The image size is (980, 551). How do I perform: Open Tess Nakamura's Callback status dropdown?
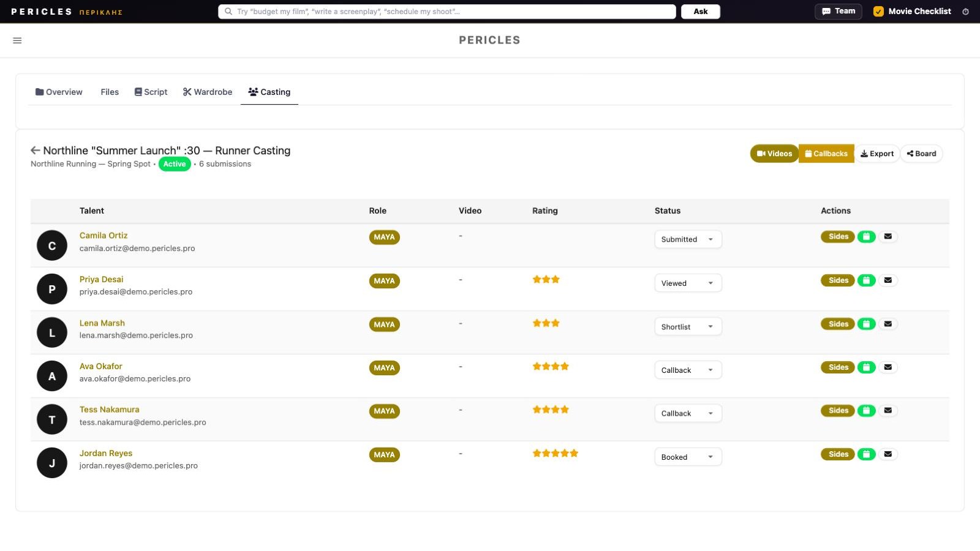(688, 413)
